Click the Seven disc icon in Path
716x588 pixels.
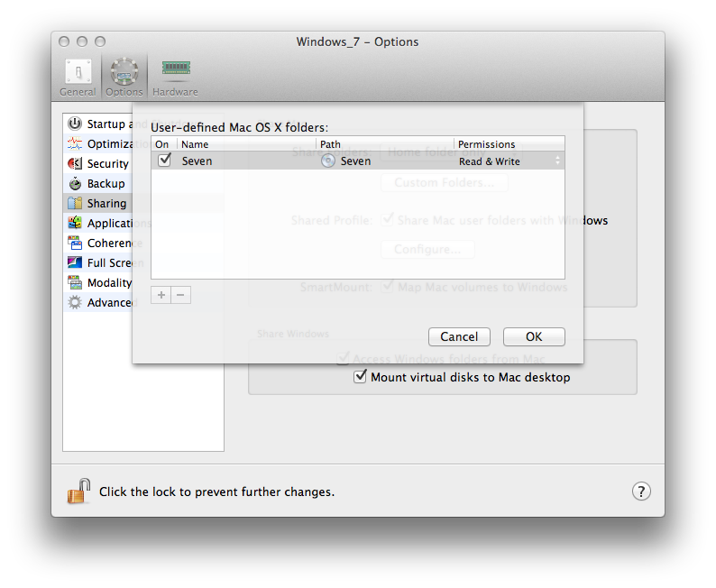(x=328, y=161)
